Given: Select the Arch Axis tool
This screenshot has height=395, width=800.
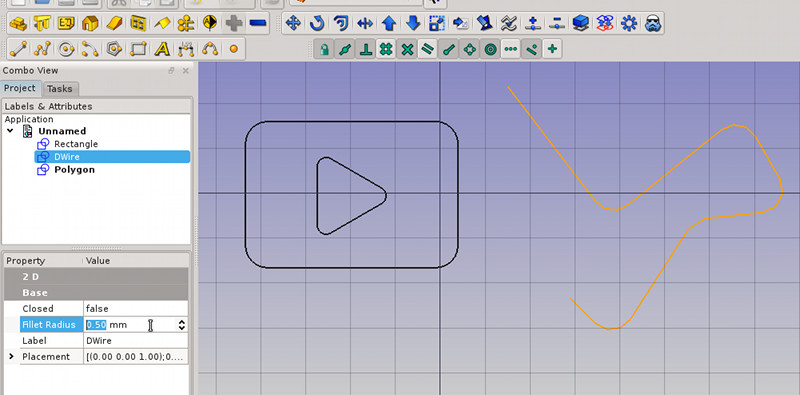Looking at the screenshot, I should click(x=186, y=23).
